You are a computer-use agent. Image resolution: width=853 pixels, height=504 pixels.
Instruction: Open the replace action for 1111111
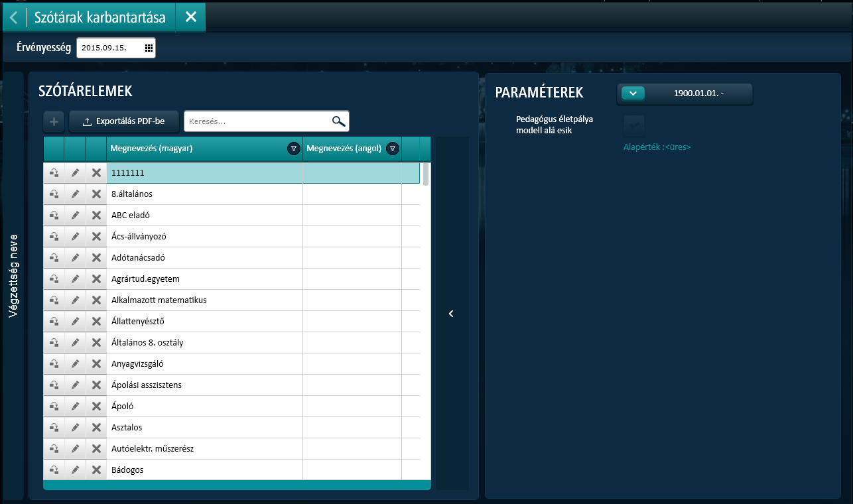click(x=54, y=173)
